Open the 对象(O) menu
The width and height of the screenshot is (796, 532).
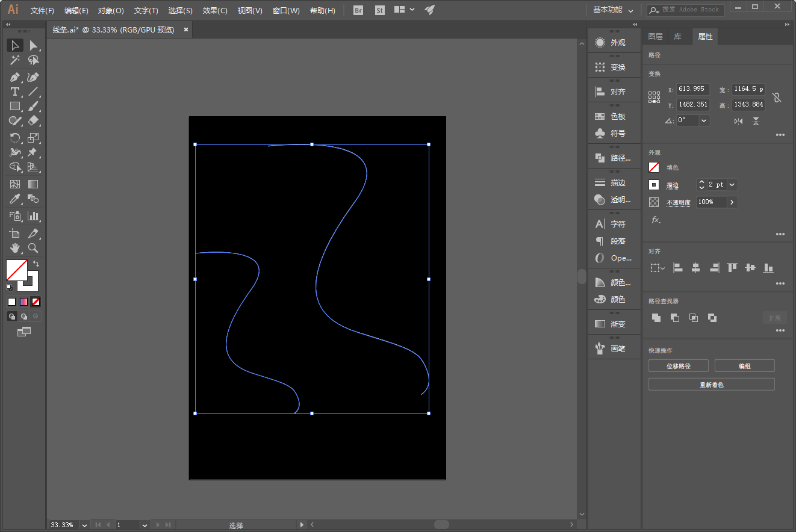tap(111, 10)
